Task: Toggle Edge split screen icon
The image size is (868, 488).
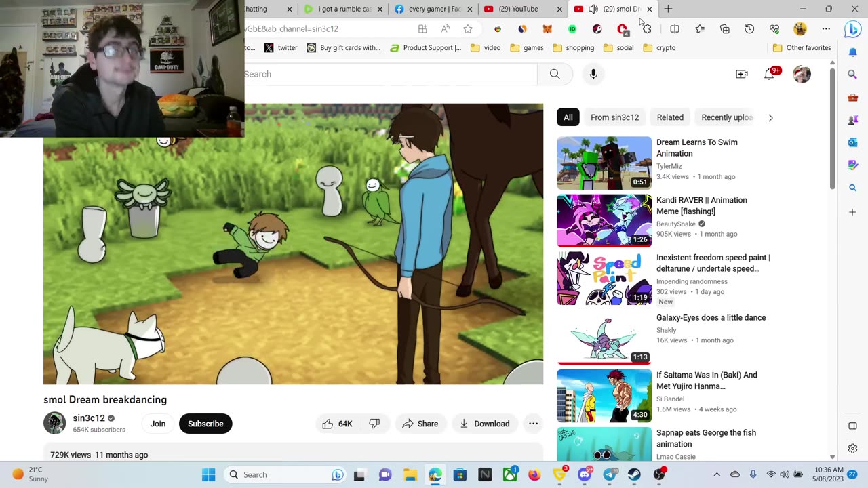Action: tap(675, 28)
